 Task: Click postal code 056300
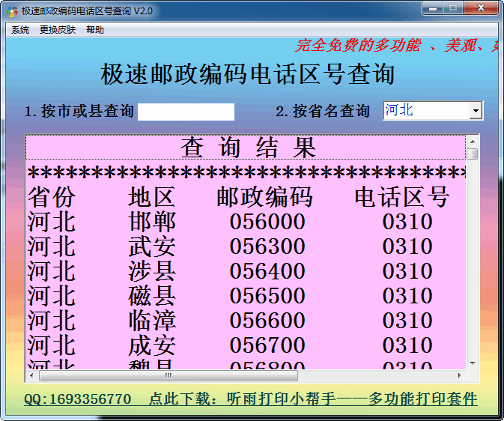tap(267, 246)
